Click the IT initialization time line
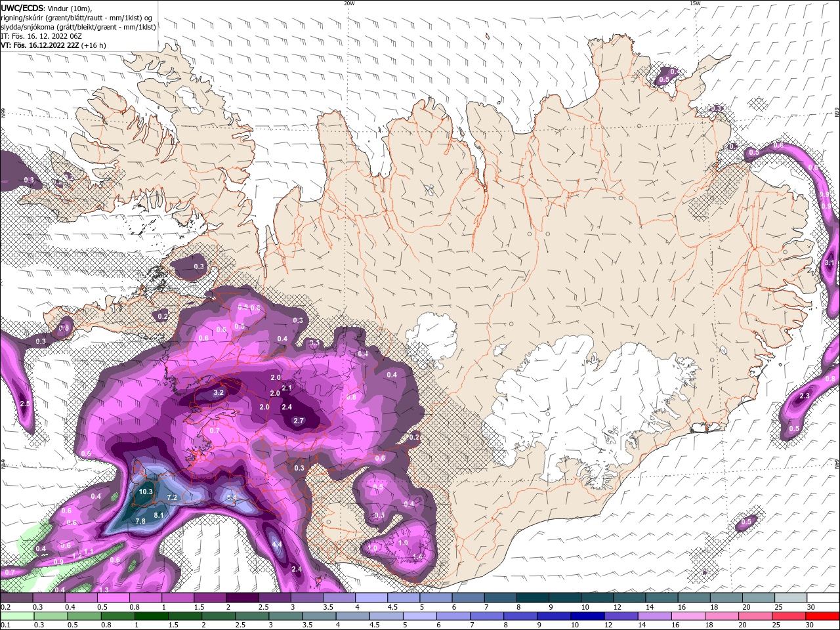This screenshot has width=840, height=630. (41, 36)
